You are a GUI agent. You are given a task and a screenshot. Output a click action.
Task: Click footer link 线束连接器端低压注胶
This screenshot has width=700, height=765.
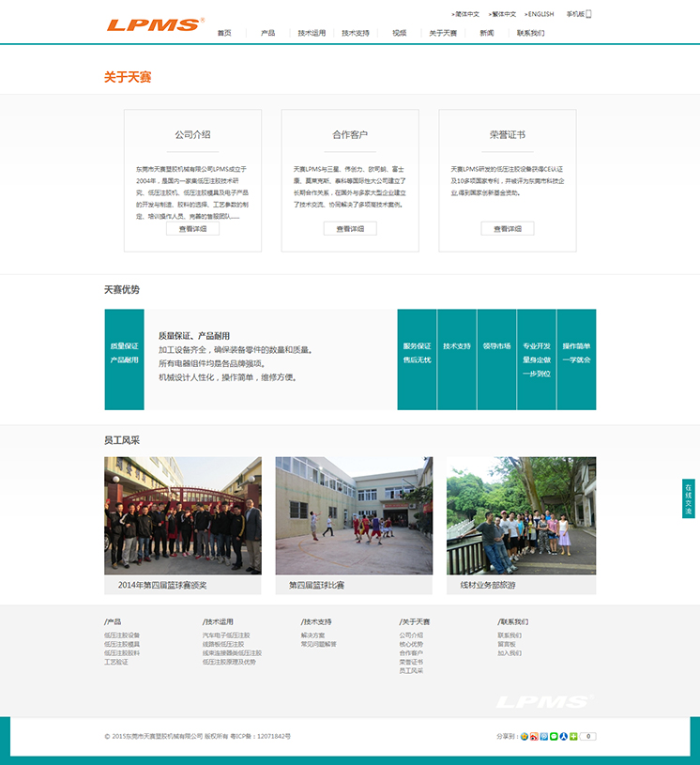point(232,652)
